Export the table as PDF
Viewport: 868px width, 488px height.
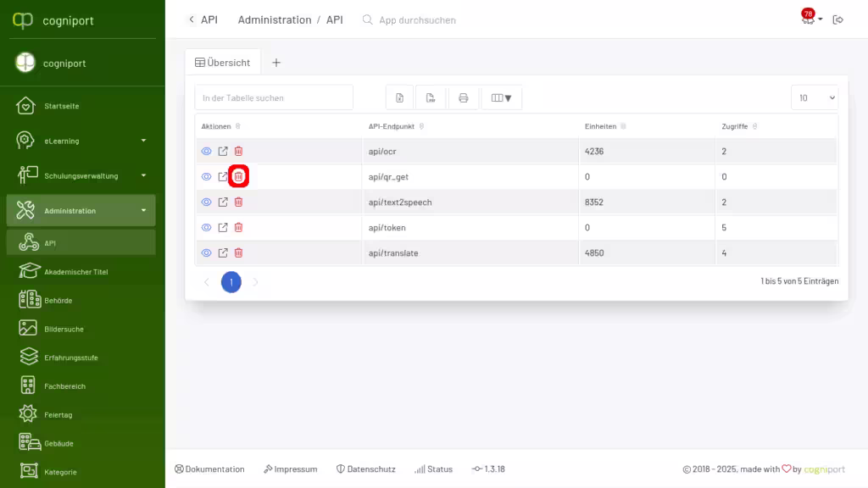point(431,97)
